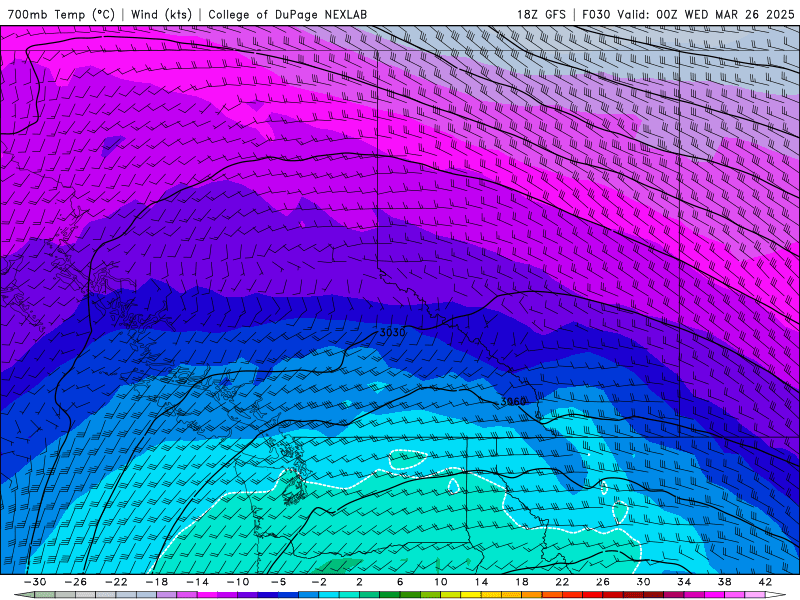Click the -5 color scale label
The height and width of the screenshot is (600, 800).
pos(278,582)
